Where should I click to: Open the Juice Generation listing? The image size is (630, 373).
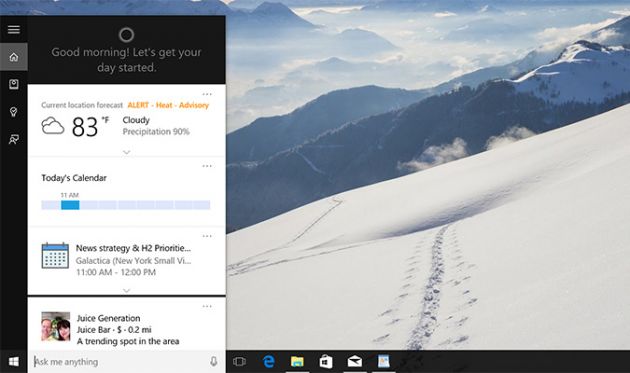108,318
